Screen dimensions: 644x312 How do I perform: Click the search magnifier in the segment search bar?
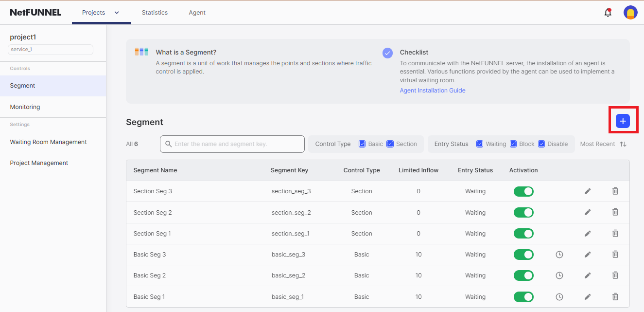pos(169,144)
